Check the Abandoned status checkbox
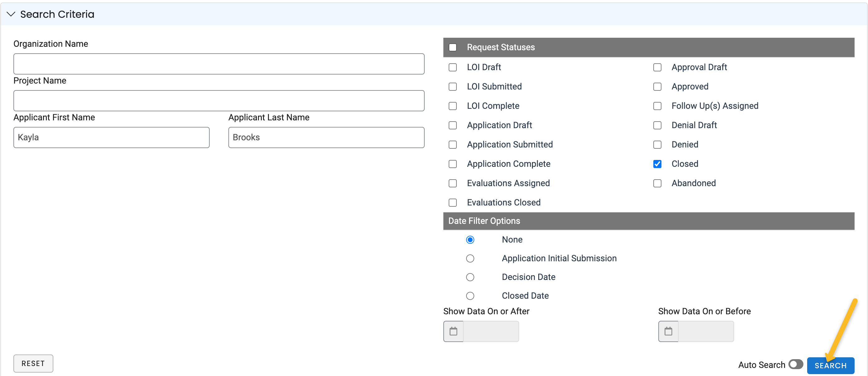Screen dimensions: 868x376 (657, 183)
